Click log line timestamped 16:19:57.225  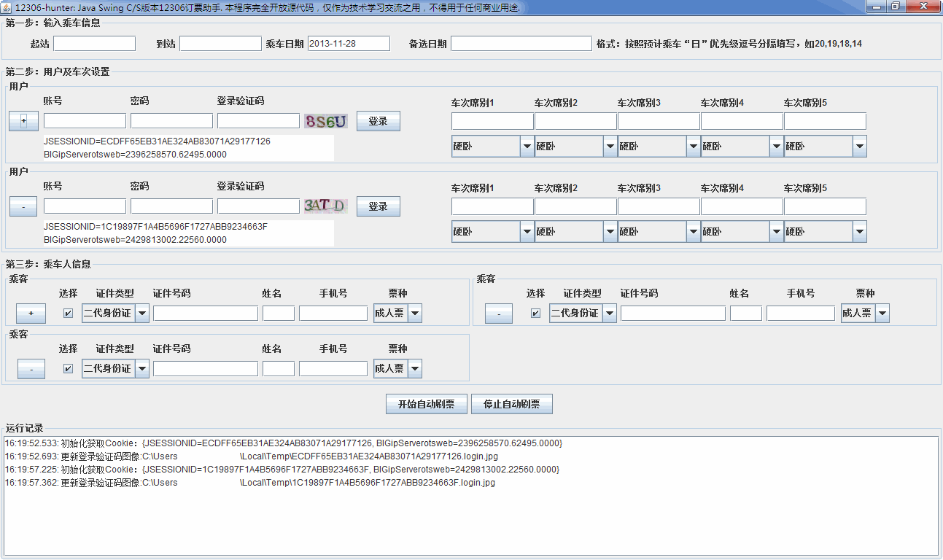pyautogui.click(x=282, y=470)
